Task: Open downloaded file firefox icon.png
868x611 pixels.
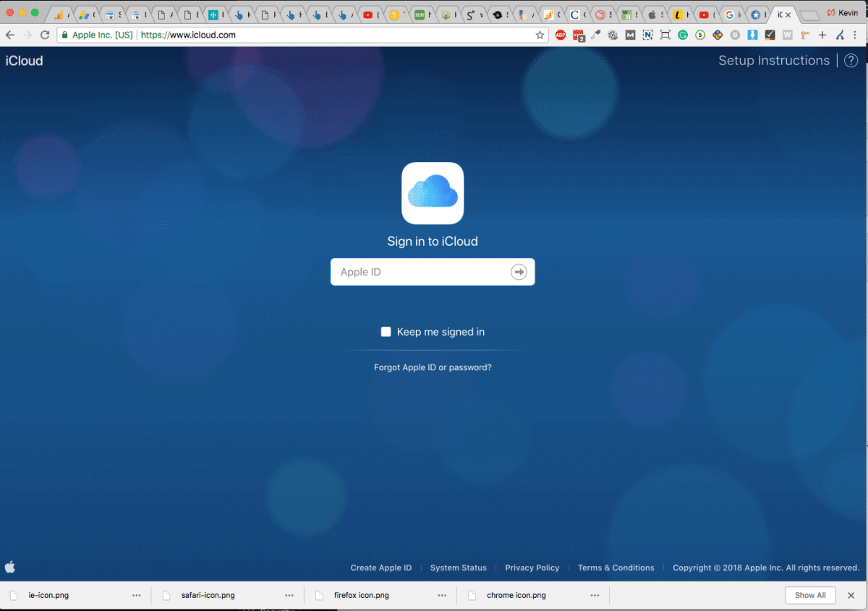Action: (362, 595)
